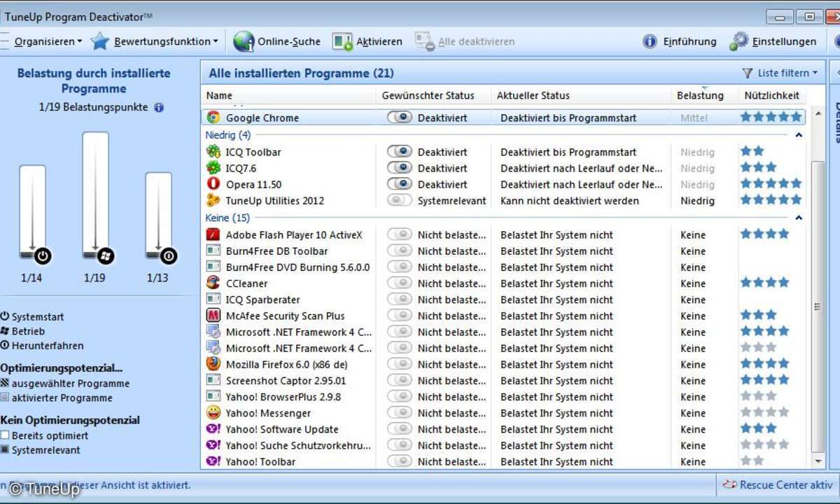This screenshot has height=504, width=840.
Task: Open the Liste filtern dropdown
Action: [x=788, y=73]
